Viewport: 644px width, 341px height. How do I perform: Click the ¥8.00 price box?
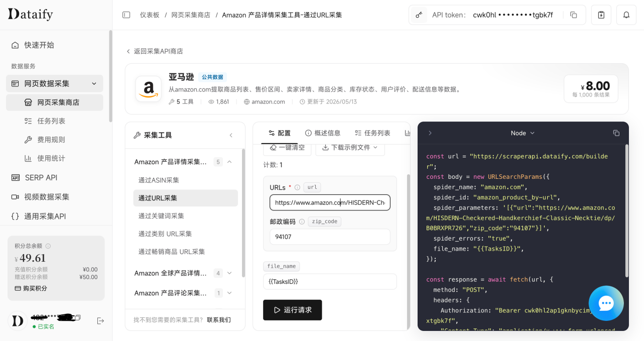pos(591,89)
